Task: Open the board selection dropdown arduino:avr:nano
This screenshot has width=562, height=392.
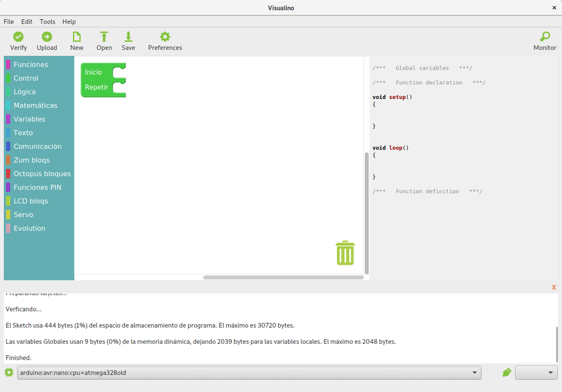Action: [249, 373]
